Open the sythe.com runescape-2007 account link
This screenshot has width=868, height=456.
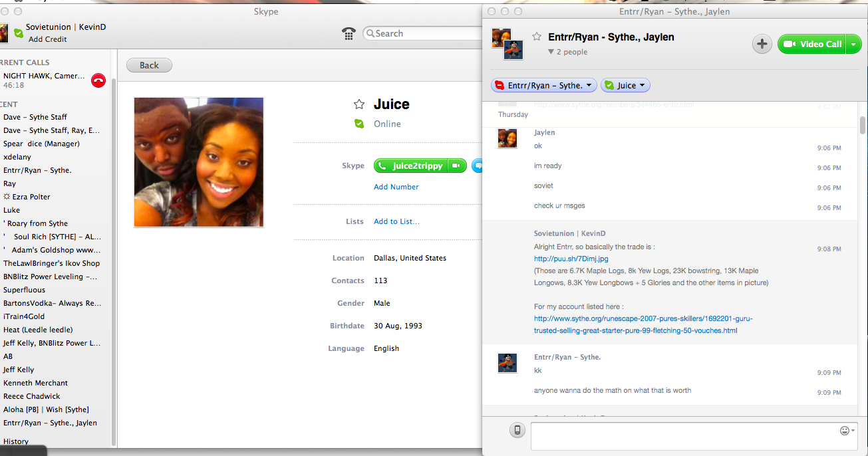pyautogui.click(x=643, y=324)
